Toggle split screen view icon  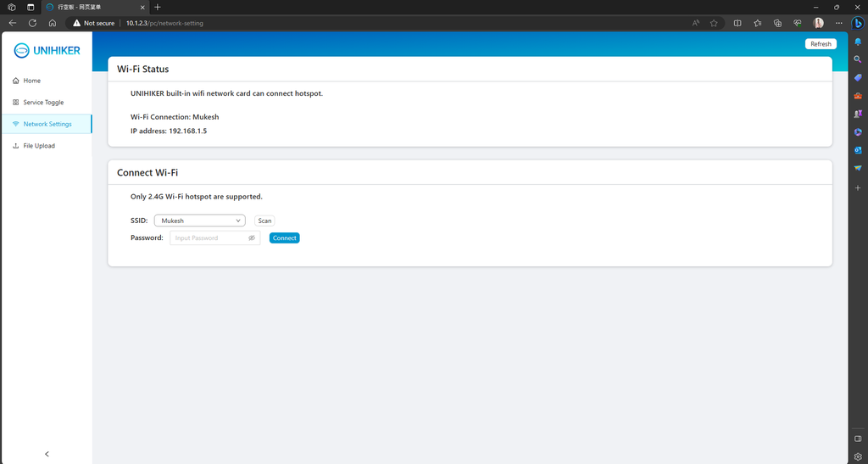point(737,23)
